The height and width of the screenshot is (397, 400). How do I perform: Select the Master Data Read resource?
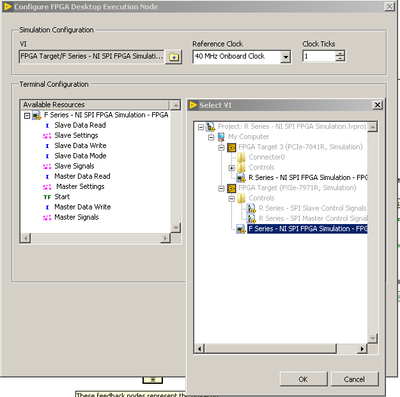(x=82, y=176)
